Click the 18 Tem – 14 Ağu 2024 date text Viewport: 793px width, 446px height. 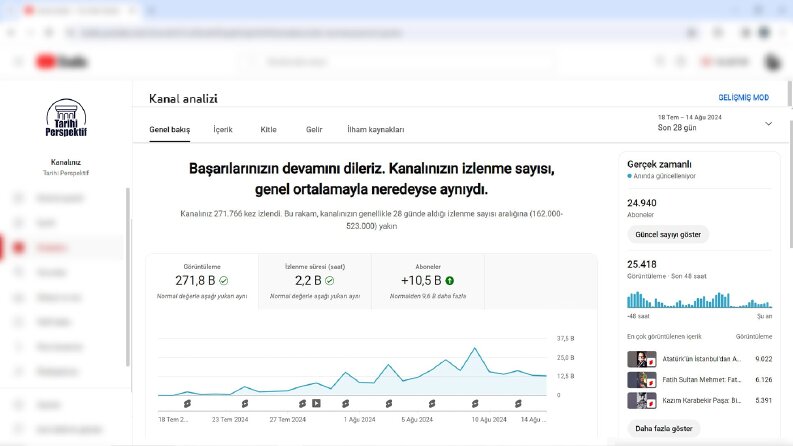coord(689,117)
